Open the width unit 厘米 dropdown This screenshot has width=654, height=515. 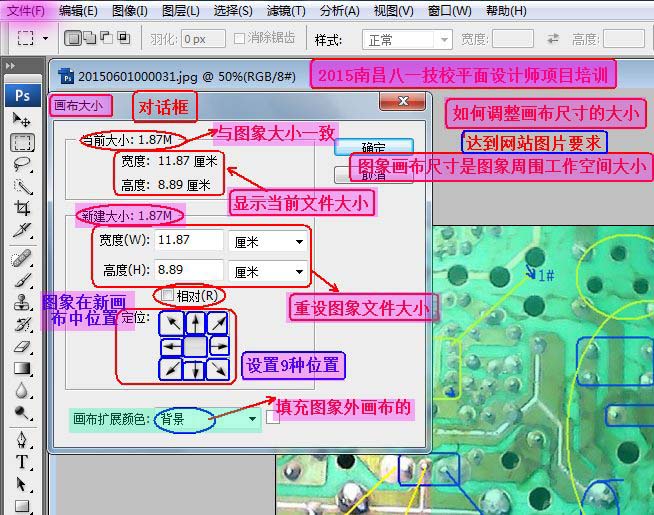[x=267, y=241]
